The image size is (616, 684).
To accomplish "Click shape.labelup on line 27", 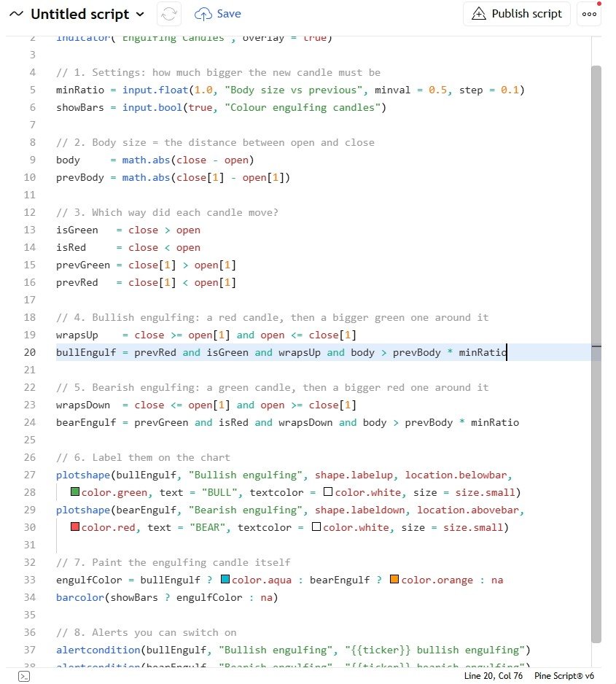I will tap(354, 475).
